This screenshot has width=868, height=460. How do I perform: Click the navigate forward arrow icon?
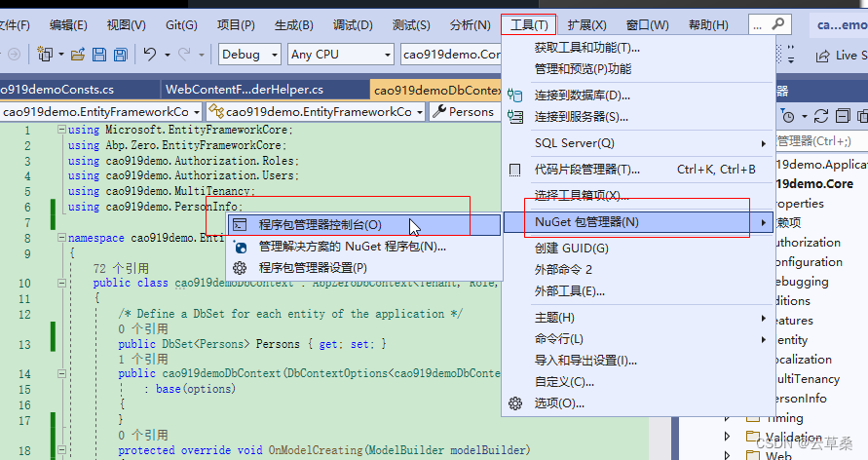click(14, 55)
